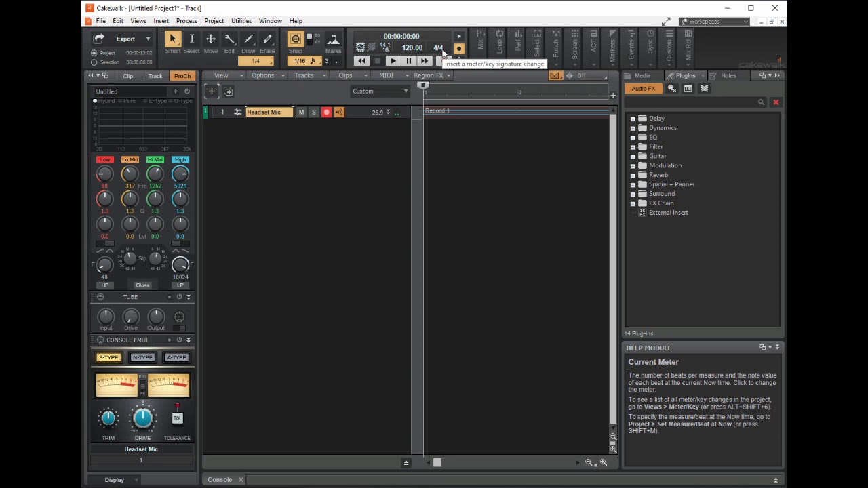
Task: Expand the Dynamics plugin folder
Action: click(x=633, y=128)
